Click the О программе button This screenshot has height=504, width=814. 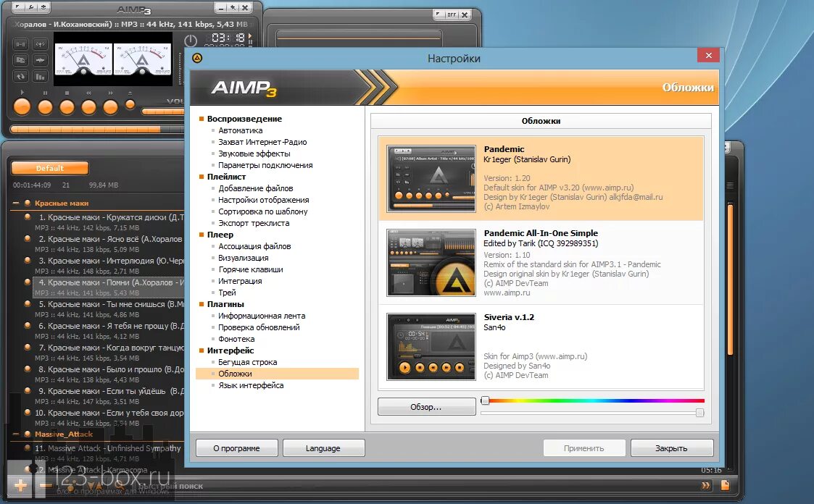tap(237, 448)
